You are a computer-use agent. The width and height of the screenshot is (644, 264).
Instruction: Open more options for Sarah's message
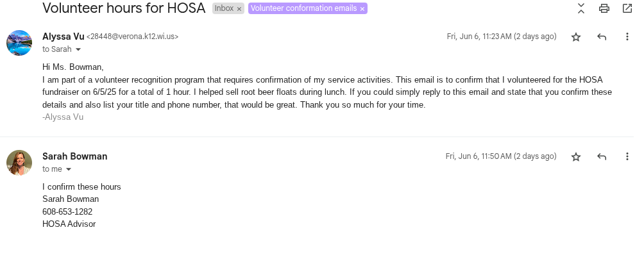pyautogui.click(x=627, y=157)
